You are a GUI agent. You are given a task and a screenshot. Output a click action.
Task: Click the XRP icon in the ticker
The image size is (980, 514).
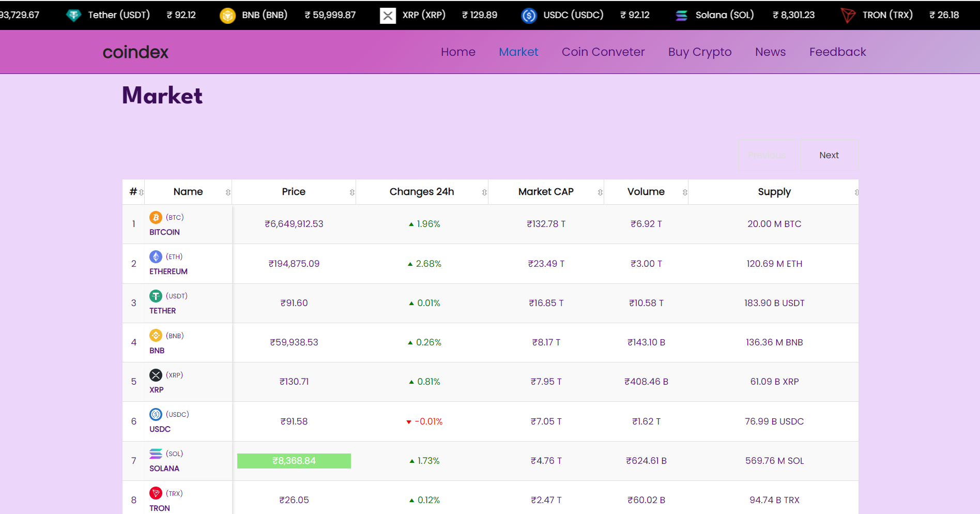388,16
